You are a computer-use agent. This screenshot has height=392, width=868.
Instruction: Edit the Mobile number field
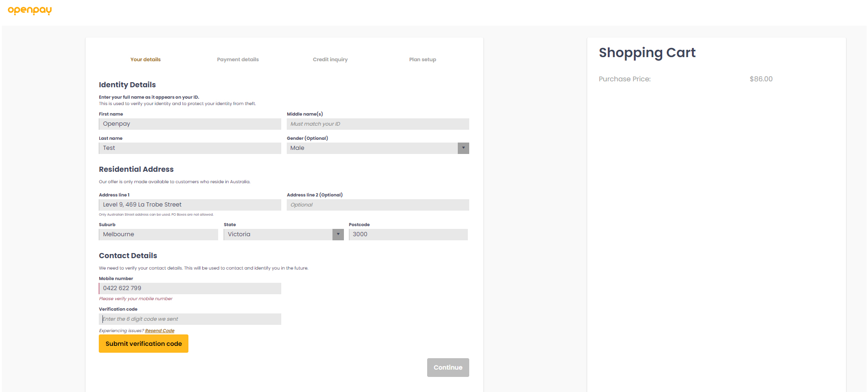(190, 288)
